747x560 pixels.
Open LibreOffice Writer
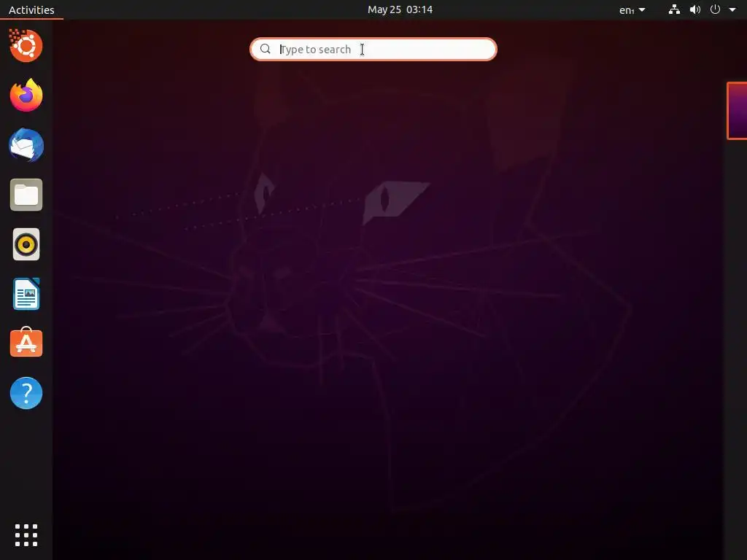coord(26,294)
